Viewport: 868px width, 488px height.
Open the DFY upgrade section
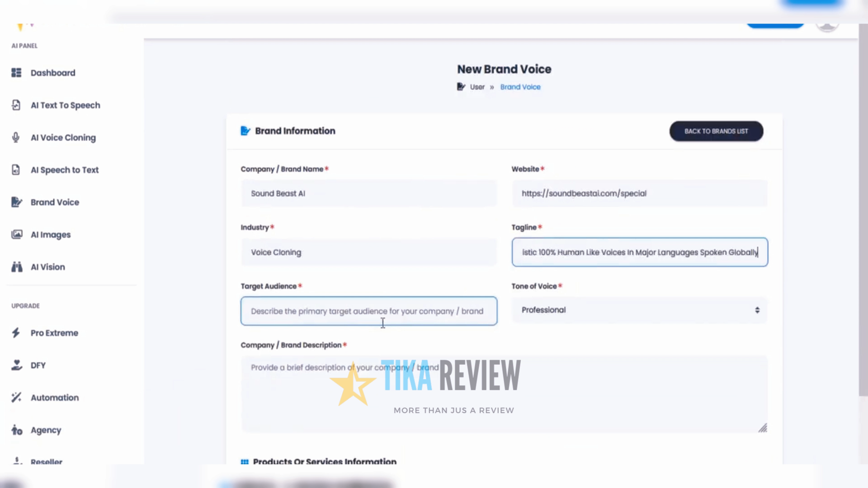[x=38, y=365]
